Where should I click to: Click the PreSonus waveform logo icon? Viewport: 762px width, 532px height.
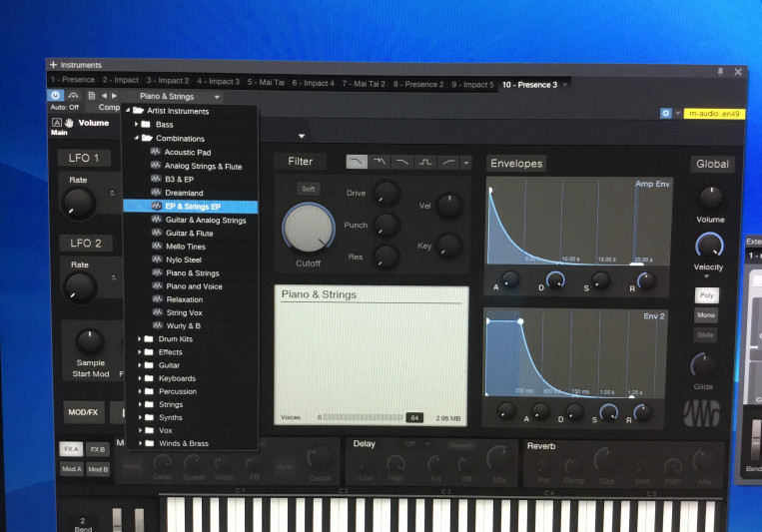coord(702,413)
